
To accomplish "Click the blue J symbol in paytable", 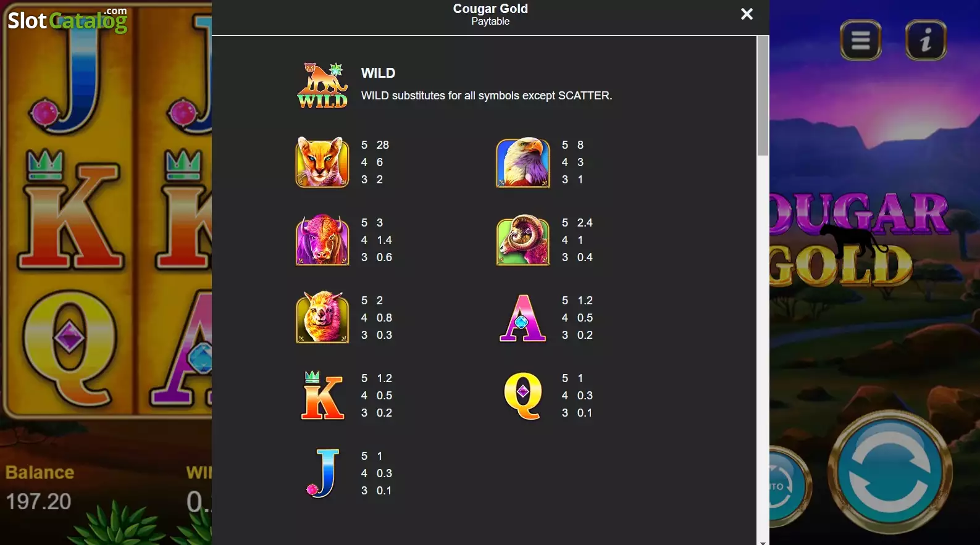I will (324, 473).
